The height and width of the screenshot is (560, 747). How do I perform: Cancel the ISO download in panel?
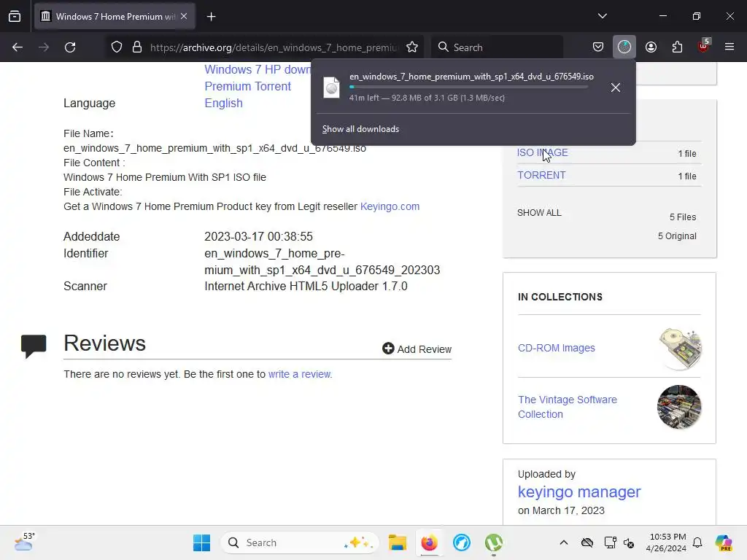[x=616, y=87]
